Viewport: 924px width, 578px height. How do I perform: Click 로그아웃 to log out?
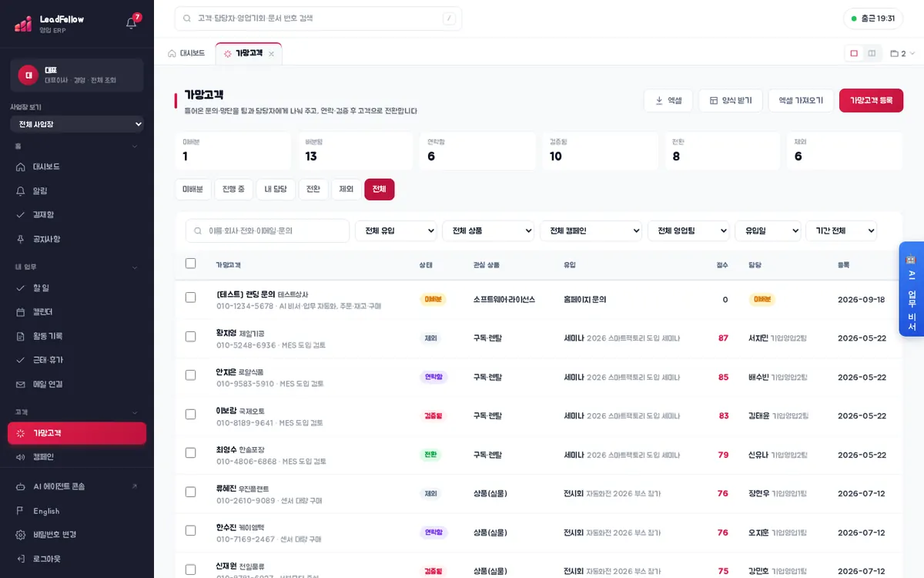pyautogui.click(x=77, y=559)
